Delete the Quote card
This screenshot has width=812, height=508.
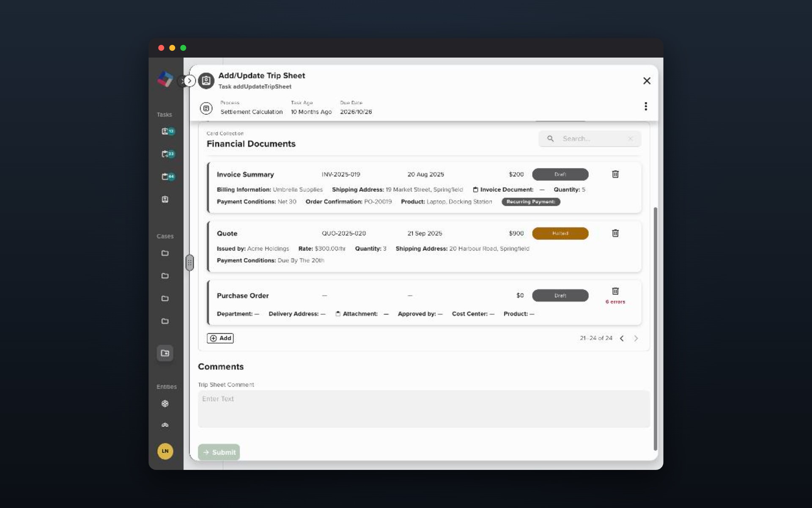point(615,233)
